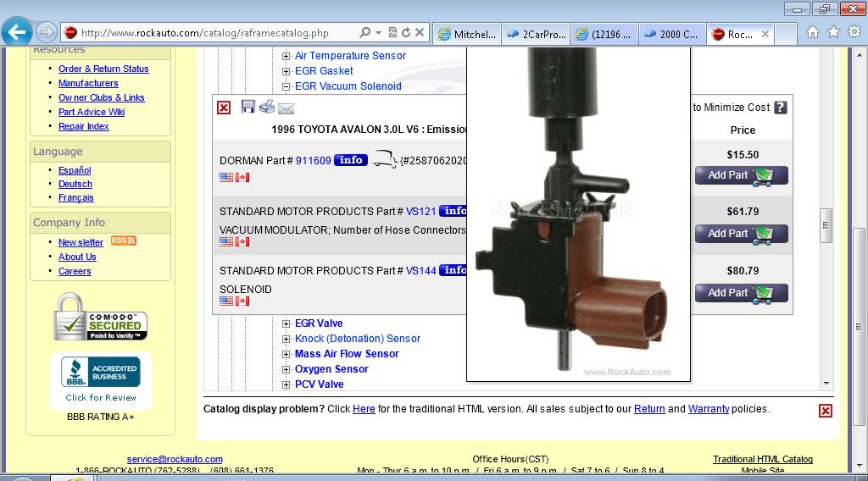Open Favorites star icon

pyautogui.click(x=833, y=32)
